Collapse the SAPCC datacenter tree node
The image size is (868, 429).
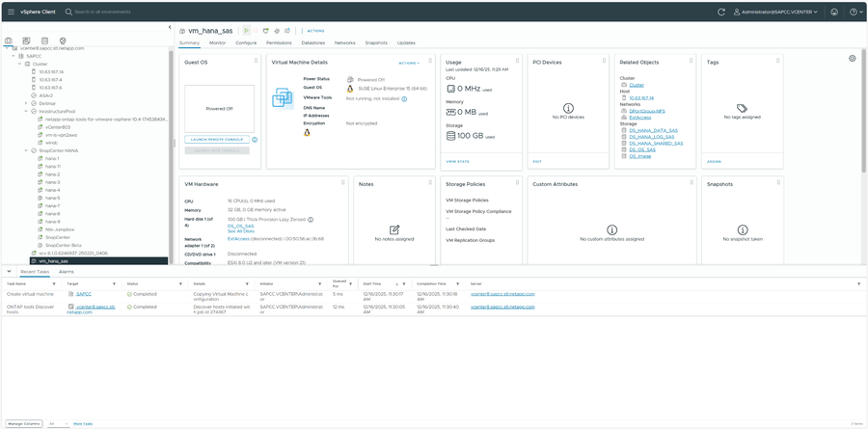[x=13, y=56]
